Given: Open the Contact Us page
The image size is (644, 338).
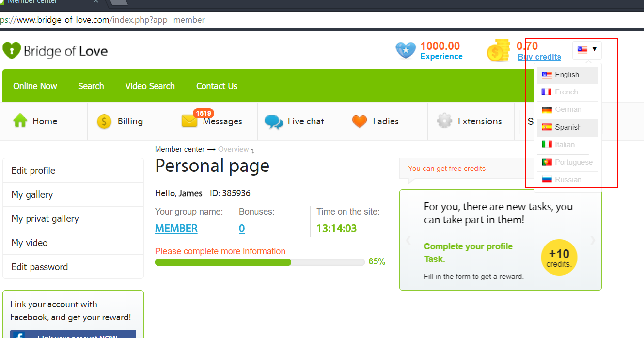Looking at the screenshot, I should pyautogui.click(x=217, y=86).
